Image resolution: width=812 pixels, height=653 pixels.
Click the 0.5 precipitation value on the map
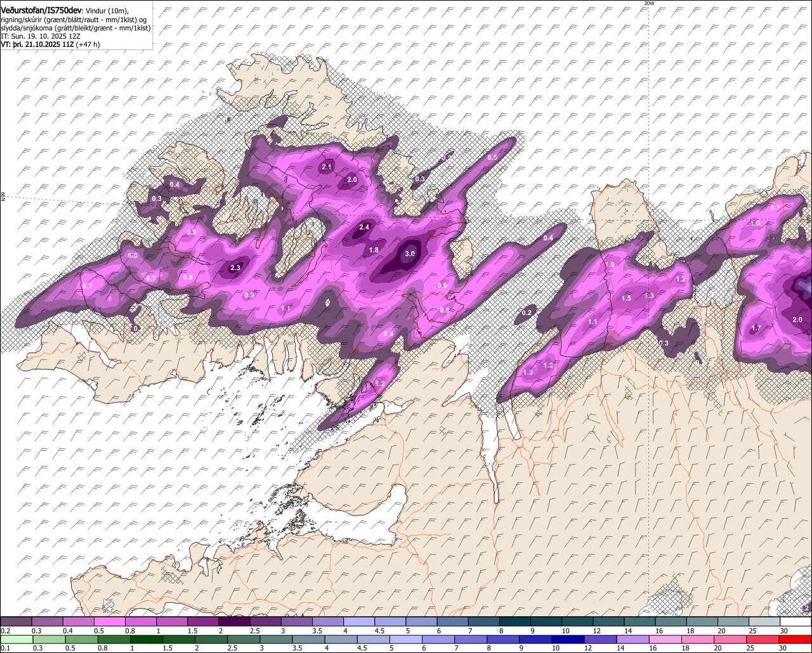(492, 157)
